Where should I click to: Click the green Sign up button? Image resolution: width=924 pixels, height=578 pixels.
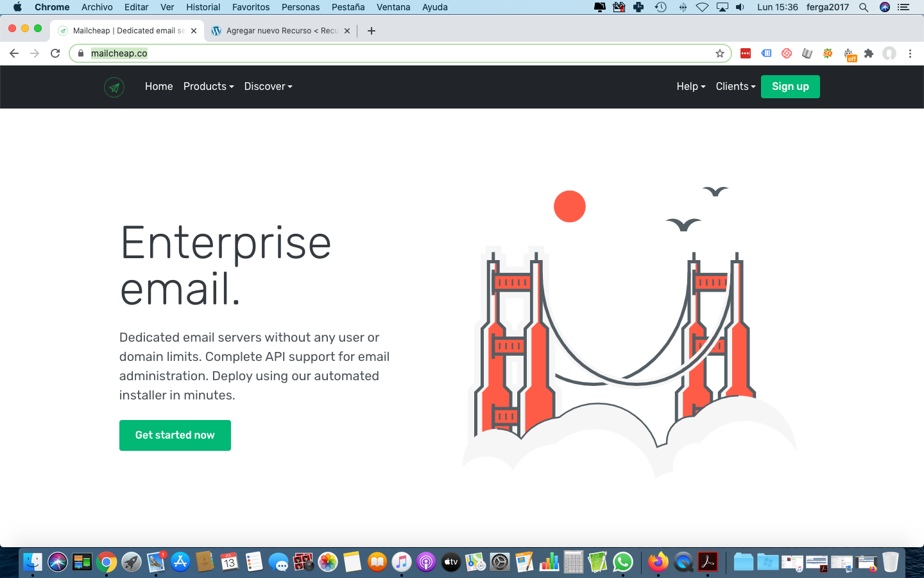pyautogui.click(x=791, y=87)
